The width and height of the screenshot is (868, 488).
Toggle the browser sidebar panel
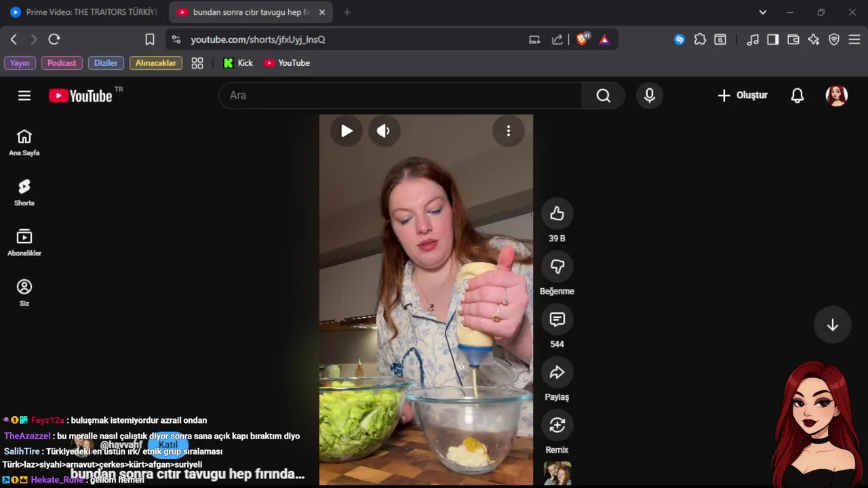[x=773, y=39]
